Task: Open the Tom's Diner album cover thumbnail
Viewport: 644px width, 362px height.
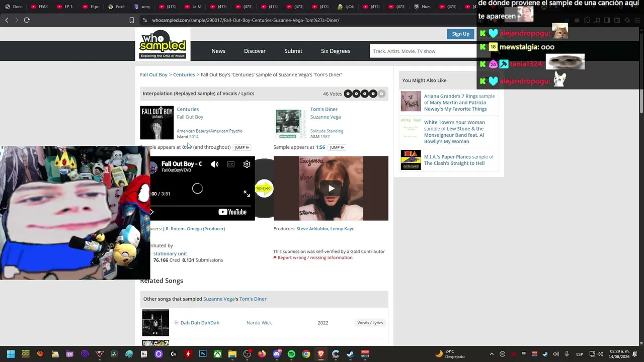Action: [290, 124]
